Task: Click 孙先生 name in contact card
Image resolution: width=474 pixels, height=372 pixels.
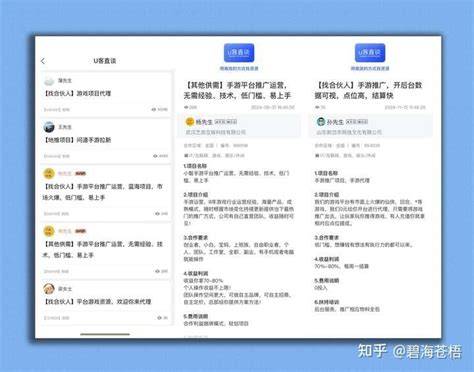Action: [x=335, y=122]
